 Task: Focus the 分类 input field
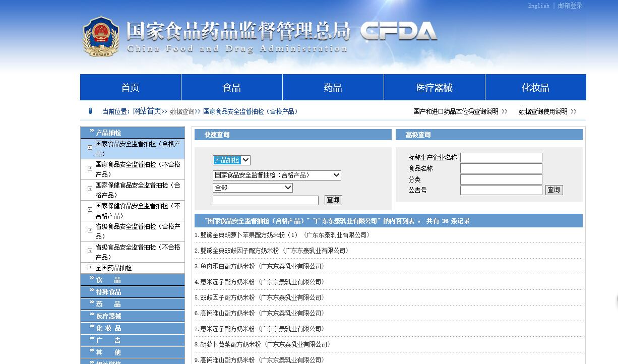point(501,179)
